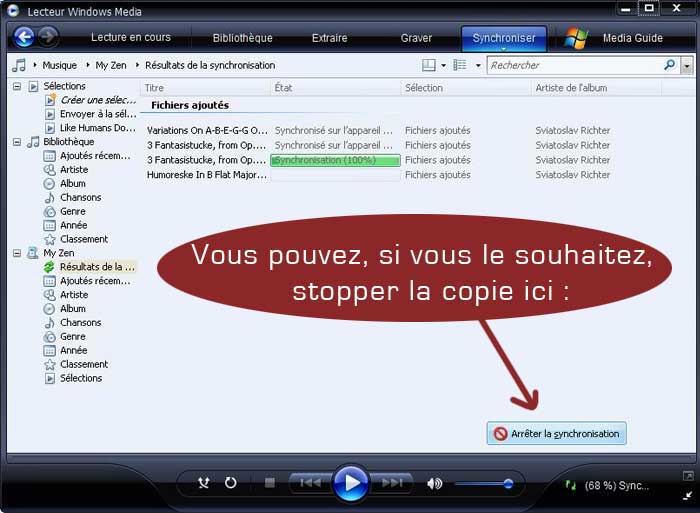The image size is (700, 513).
Task: Click the Stop playback square button
Action: click(269, 483)
